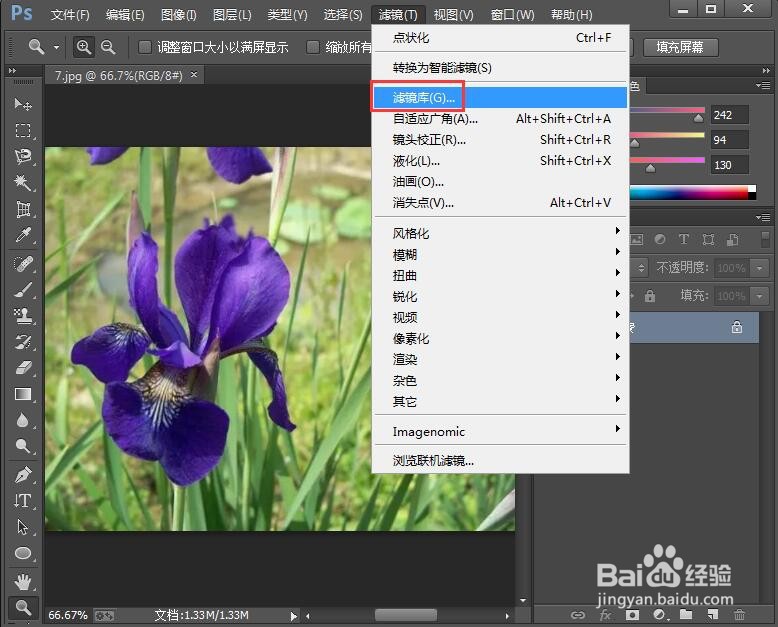Click the link layers icon
The height and width of the screenshot is (627, 778).
578,615
